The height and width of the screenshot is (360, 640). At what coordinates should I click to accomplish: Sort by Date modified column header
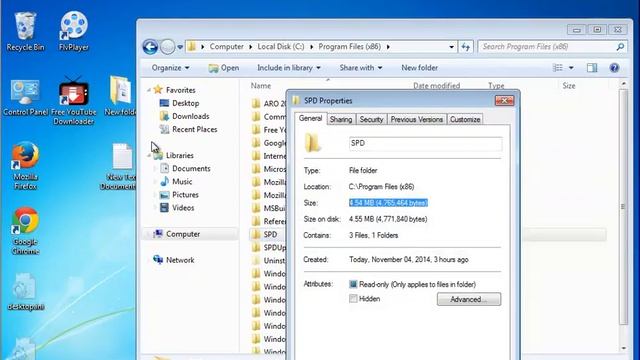(x=436, y=86)
